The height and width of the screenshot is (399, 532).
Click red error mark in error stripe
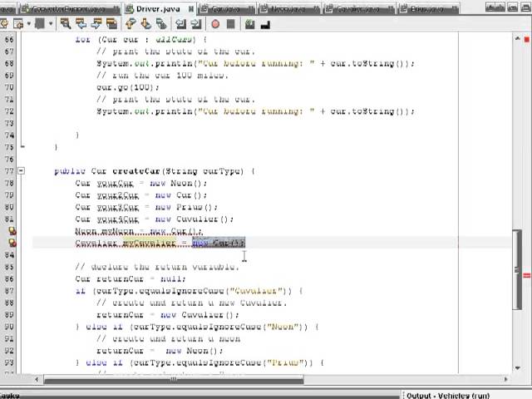pos(527,276)
